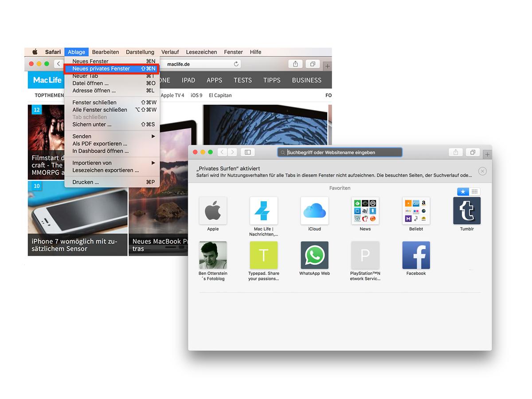532x399 pixels.
Task: Choose Adresse öffnen from the menu
Action: pyautogui.click(x=112, y=90)
